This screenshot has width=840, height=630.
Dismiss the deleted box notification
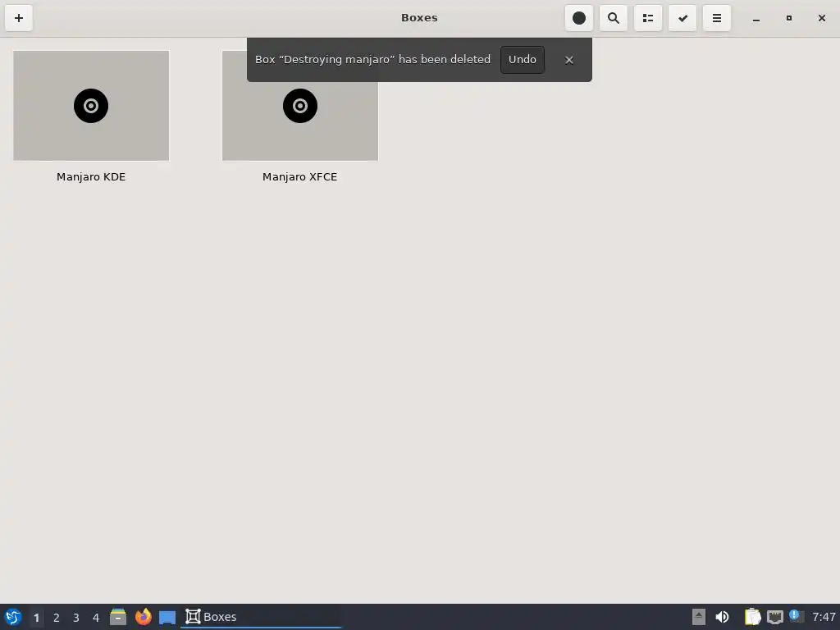tap(569, 60)
